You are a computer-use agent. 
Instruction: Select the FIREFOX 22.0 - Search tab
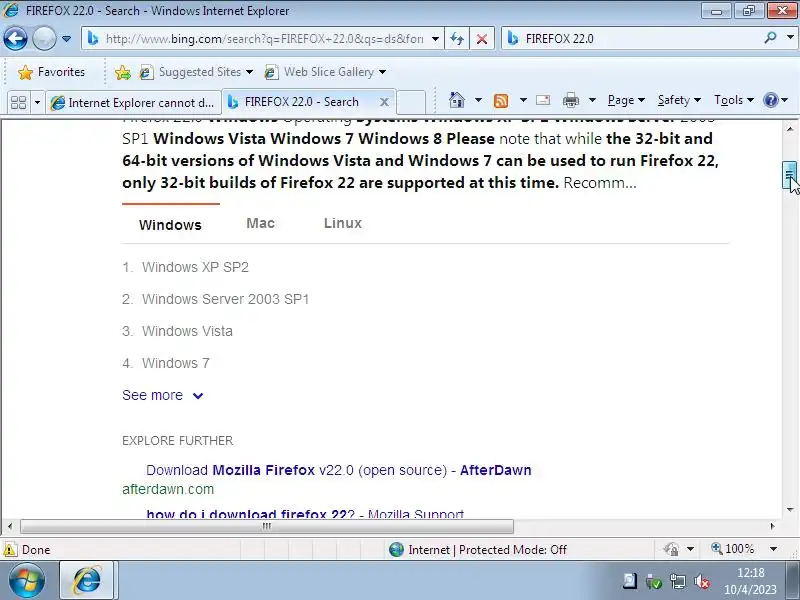coord(301,102)
